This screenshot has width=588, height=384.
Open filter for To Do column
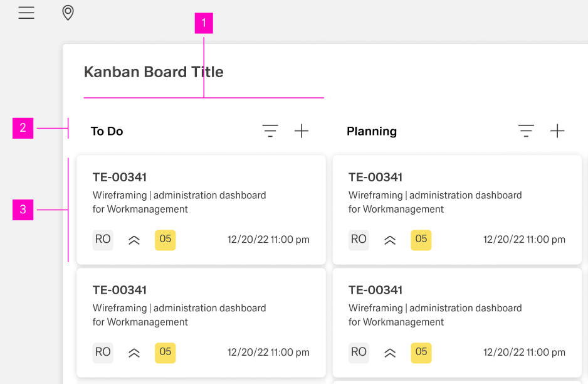pyautogui.click(x=270, y=131)
